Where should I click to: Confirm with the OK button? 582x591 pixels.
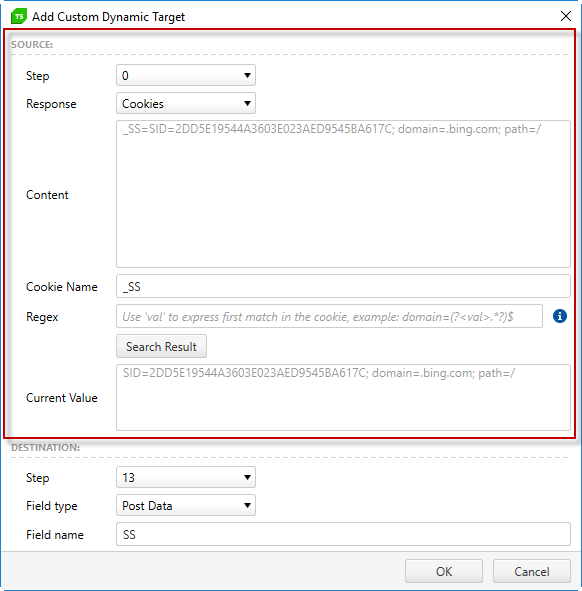point(444,571)
